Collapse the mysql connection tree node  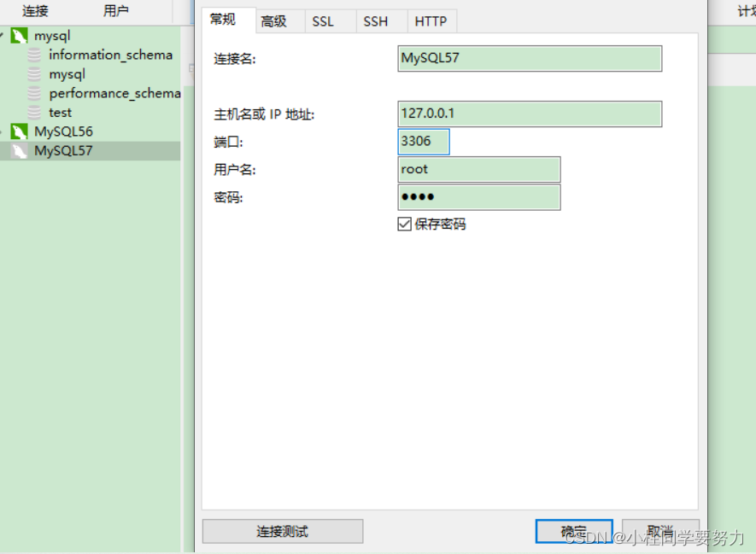tap(2, 35)
